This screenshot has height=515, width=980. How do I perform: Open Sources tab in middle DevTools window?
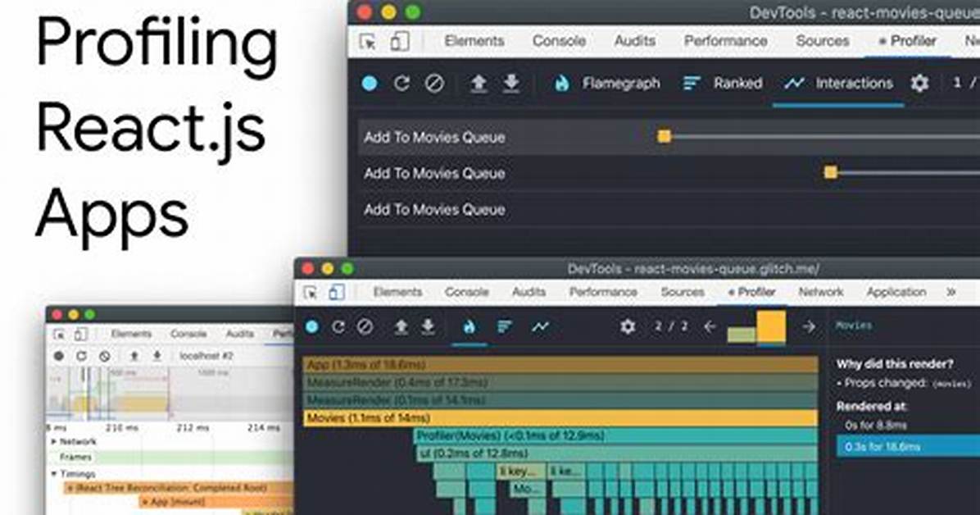click(683, 292)
